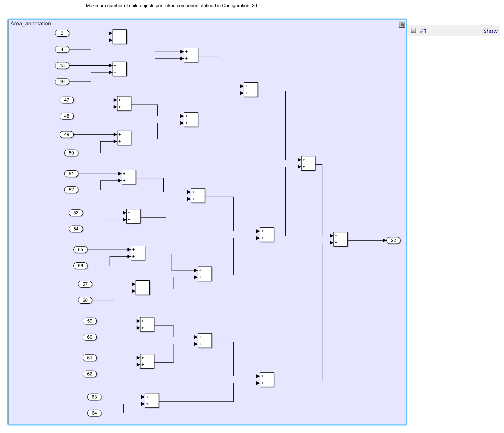The width and height of the screenshot is (504, 433).
Task: Select input port 3
Action: (63, 33)
